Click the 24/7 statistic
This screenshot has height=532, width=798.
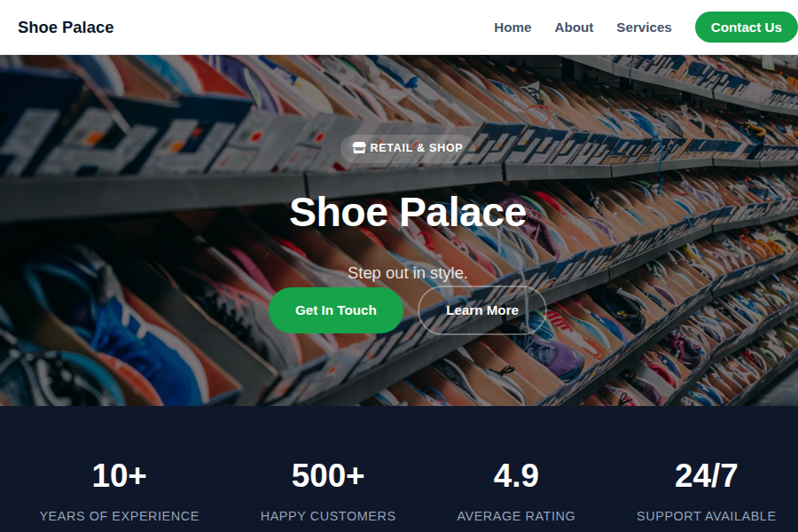pos(706,475)
